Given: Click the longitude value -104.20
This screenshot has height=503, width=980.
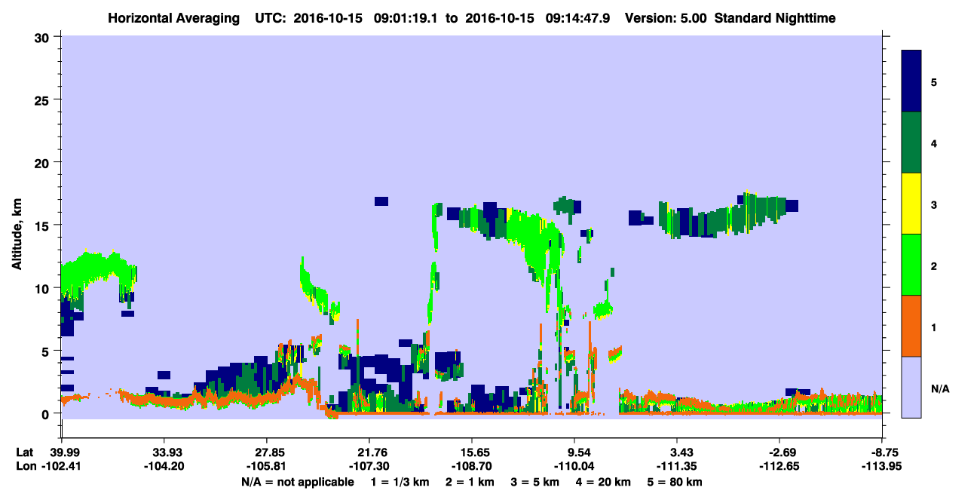Looking at the screenshot, I should [x=164, y=466].
